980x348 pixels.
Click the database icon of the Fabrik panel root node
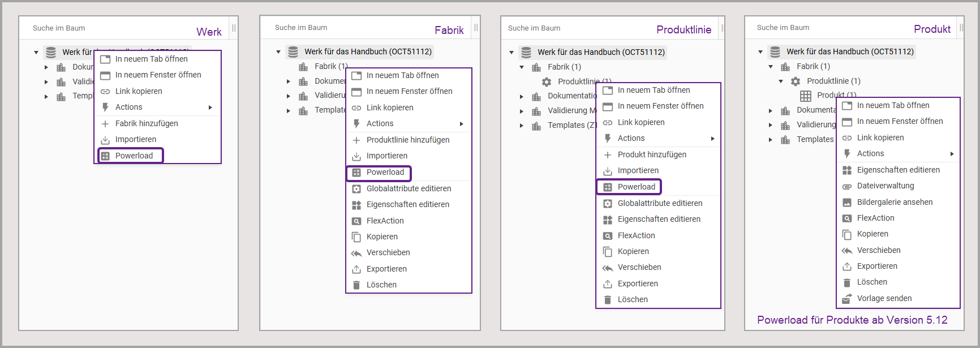pos(293,52)
